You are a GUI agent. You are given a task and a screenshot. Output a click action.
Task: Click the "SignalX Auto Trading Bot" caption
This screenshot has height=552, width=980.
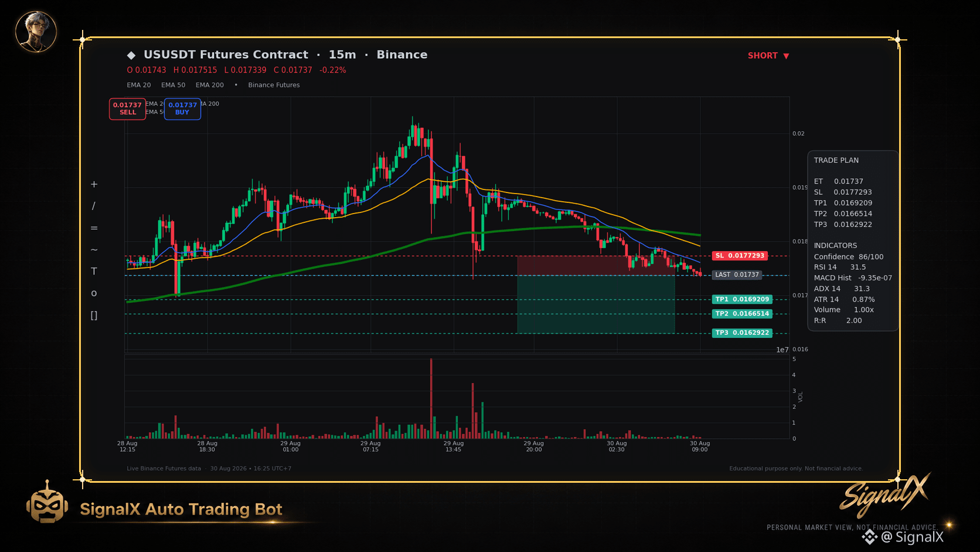tap(181, 509)
